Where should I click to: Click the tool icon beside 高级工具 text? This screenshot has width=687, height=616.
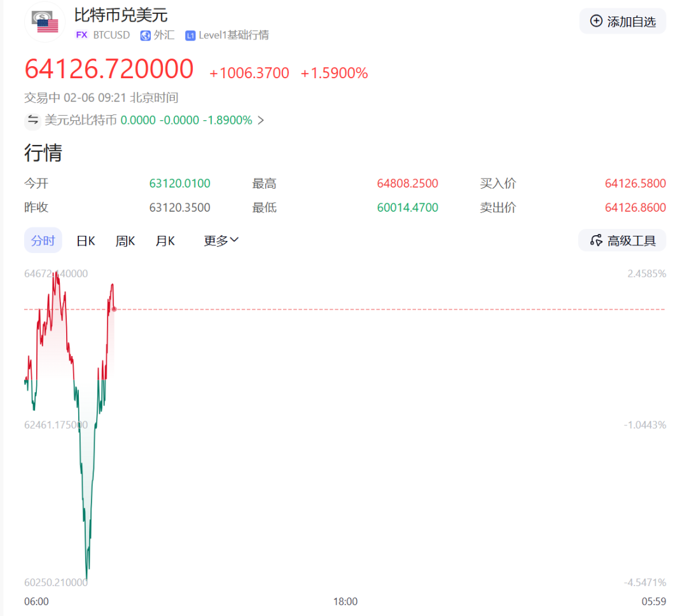pyautogui.click(x=597, y=240)
